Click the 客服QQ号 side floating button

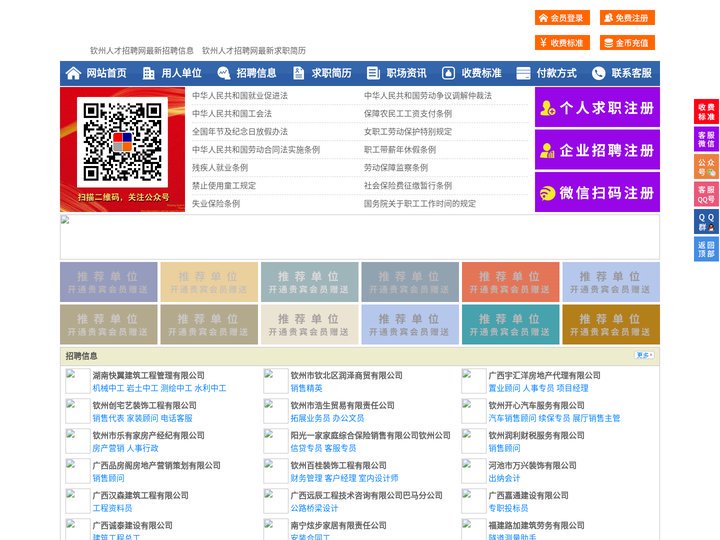706,194
